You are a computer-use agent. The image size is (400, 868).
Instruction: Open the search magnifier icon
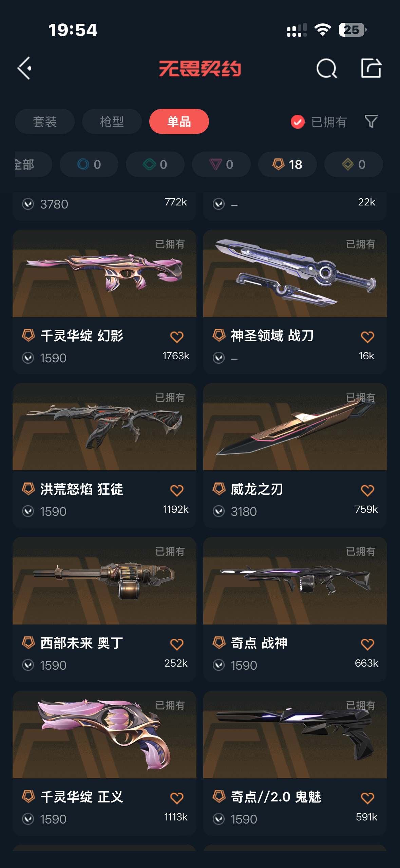click(326, 68)
